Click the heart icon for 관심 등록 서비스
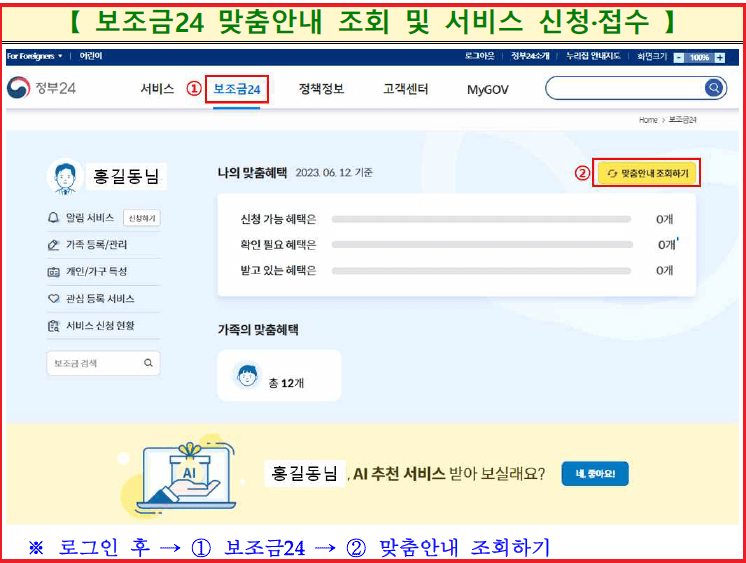 pos(53,298)
